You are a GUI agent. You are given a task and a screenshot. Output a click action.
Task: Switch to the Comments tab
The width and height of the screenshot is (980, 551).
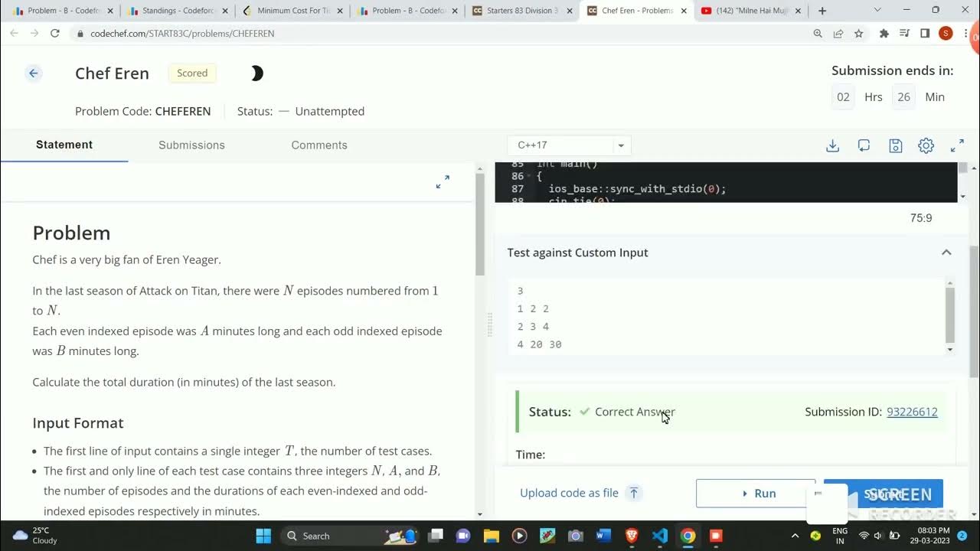(319, 145)
